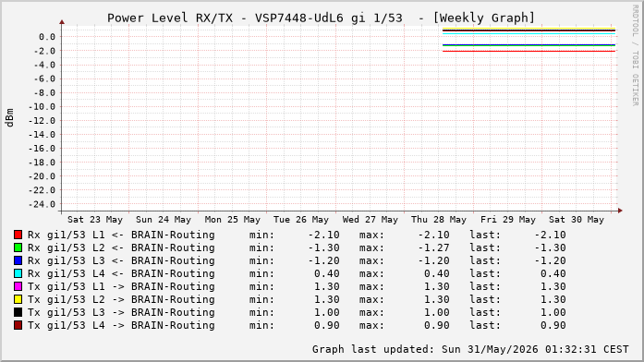Screen dimensions: 644x362
Task: Click the 'Sat 30 May' x-axis label
Action: (x=577, y=220)
